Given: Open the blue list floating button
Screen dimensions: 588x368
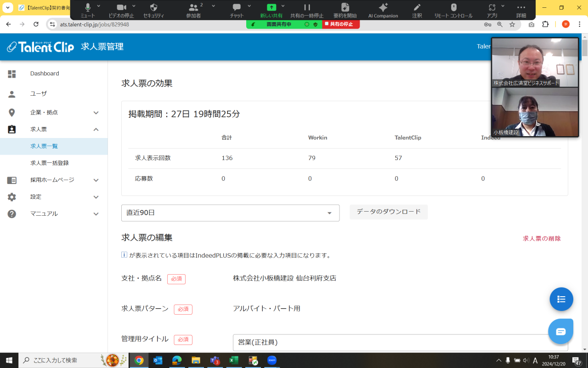Looking at the screenshot, I should [x=561, y=299].
